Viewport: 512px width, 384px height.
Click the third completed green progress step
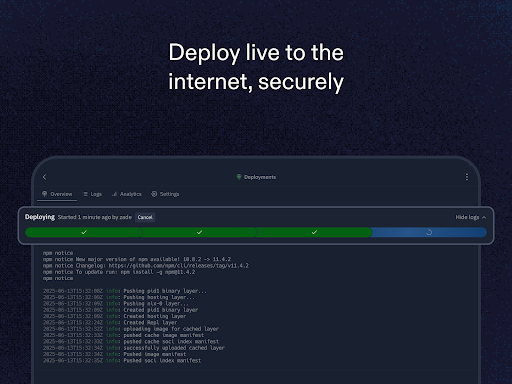pos(314,232)
